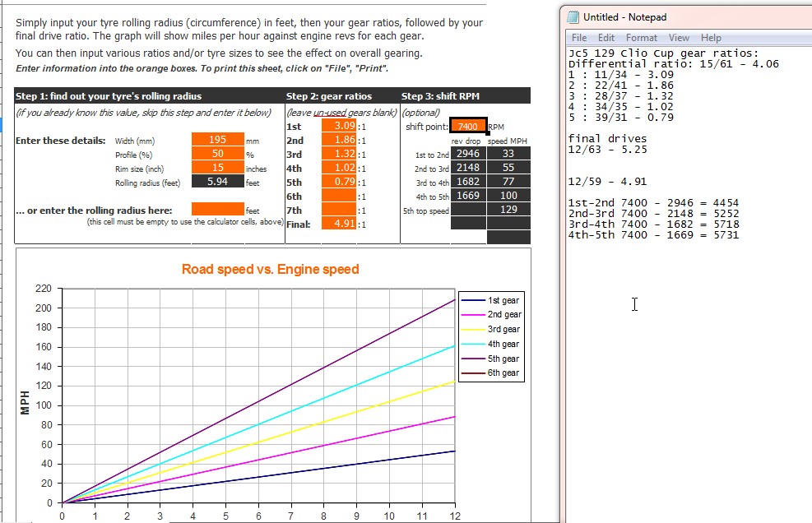Open the View menu in Notepad
812x523 pixels.
(679, 38)
